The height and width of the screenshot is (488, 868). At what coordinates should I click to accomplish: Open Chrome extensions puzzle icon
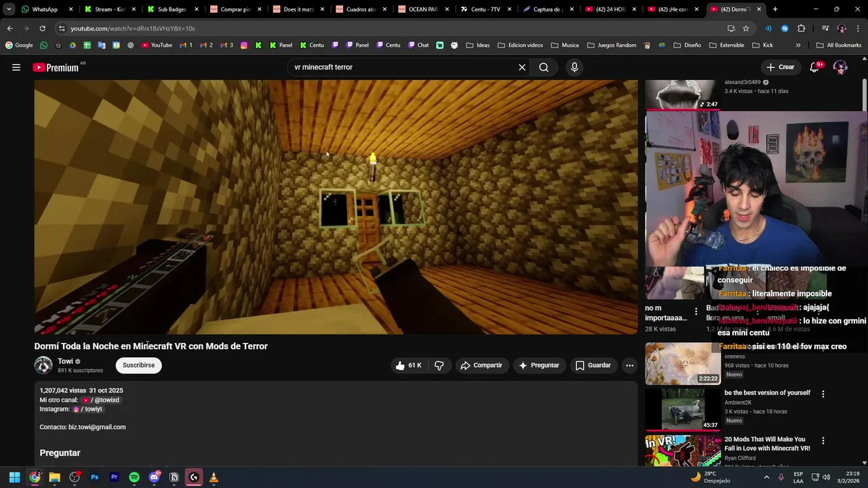802,28
